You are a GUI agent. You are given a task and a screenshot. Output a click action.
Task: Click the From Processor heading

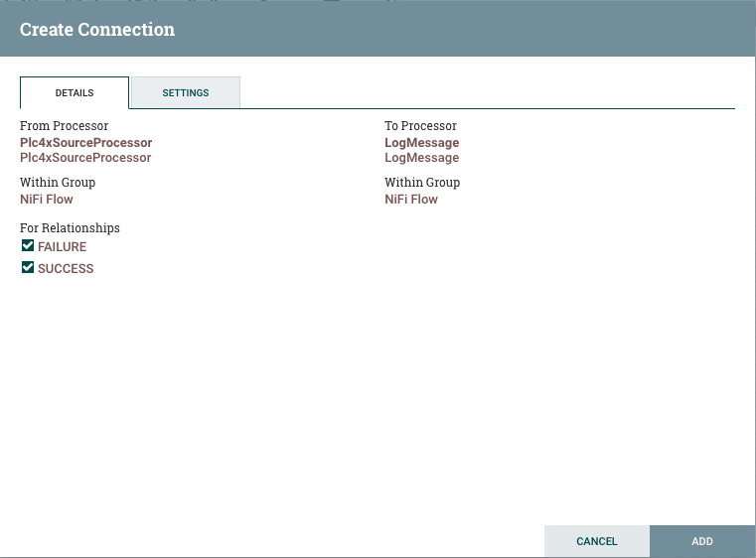[64, 126]
